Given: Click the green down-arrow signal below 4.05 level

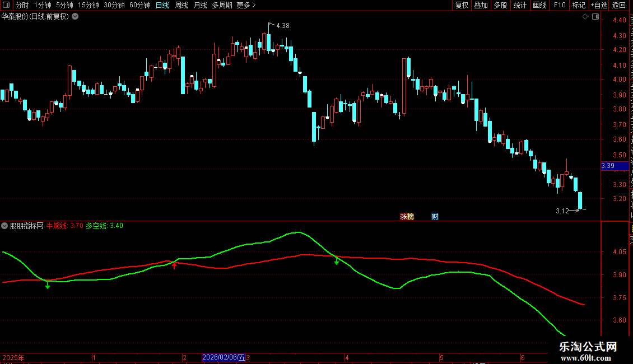Looking at the screenshot, I should (336, 261).
